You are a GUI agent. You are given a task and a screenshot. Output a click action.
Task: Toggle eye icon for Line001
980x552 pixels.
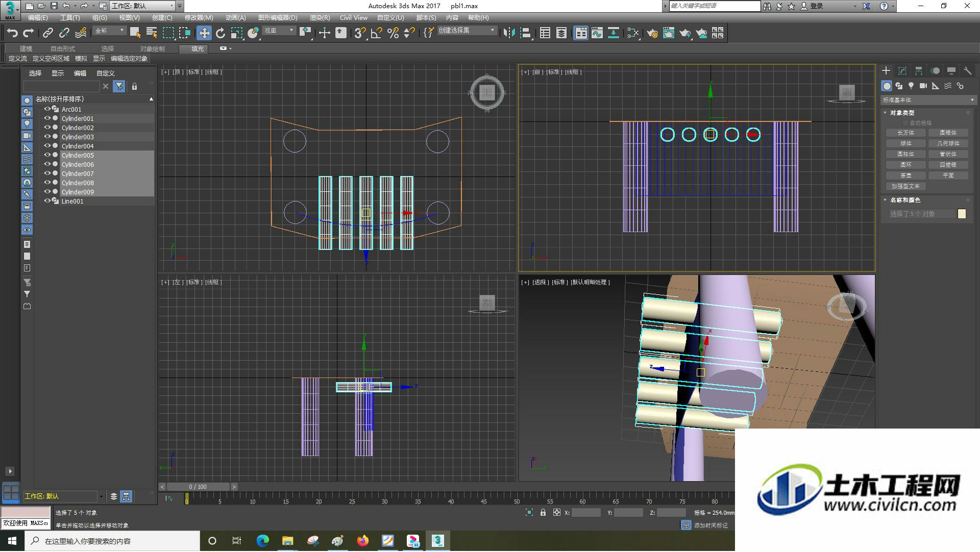(x=47, y=201)
